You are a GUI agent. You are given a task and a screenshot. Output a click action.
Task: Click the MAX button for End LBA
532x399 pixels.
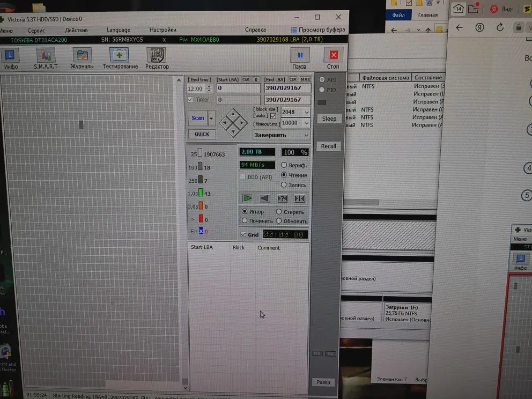305,79
